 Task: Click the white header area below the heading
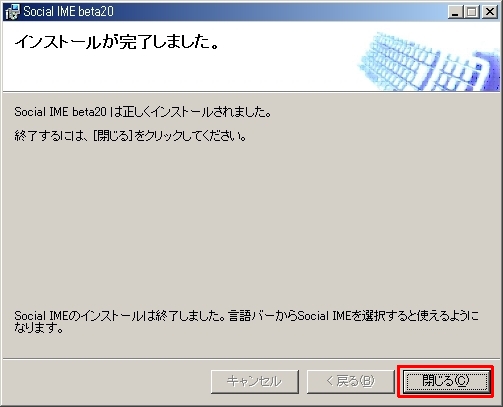[x=167, y=73]
